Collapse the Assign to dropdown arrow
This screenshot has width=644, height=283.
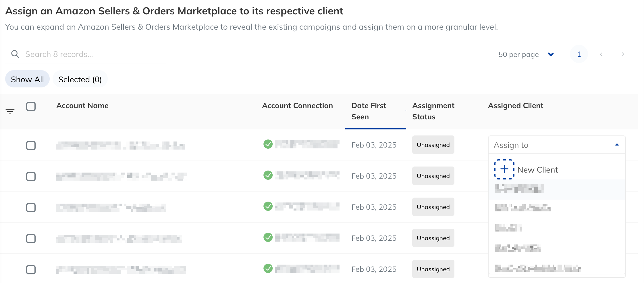pyautogui.click(x=617, y=145)
